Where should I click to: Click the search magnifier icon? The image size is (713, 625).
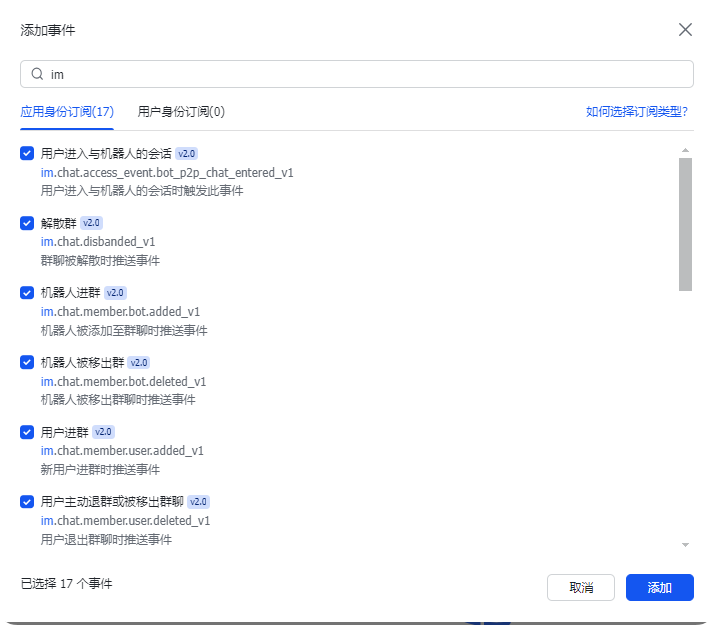point(37,74)
